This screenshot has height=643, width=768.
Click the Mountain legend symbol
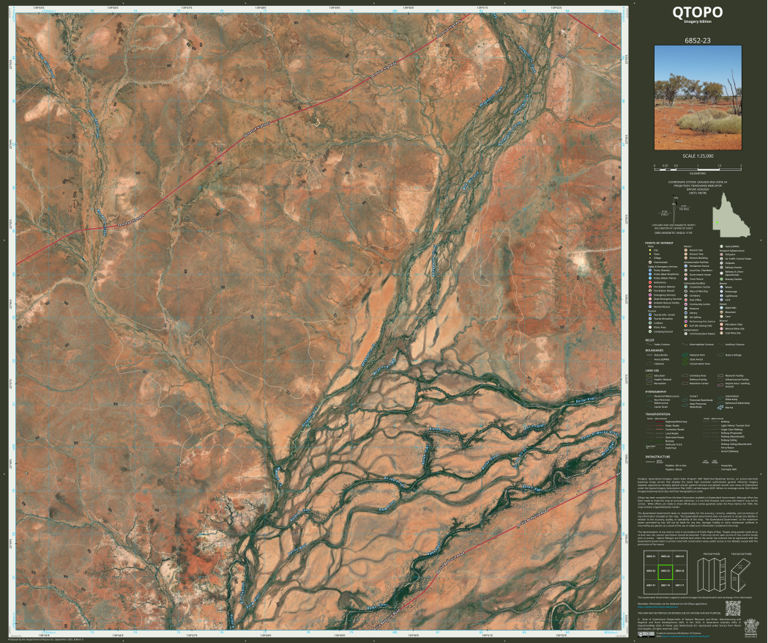click(721, 312)
